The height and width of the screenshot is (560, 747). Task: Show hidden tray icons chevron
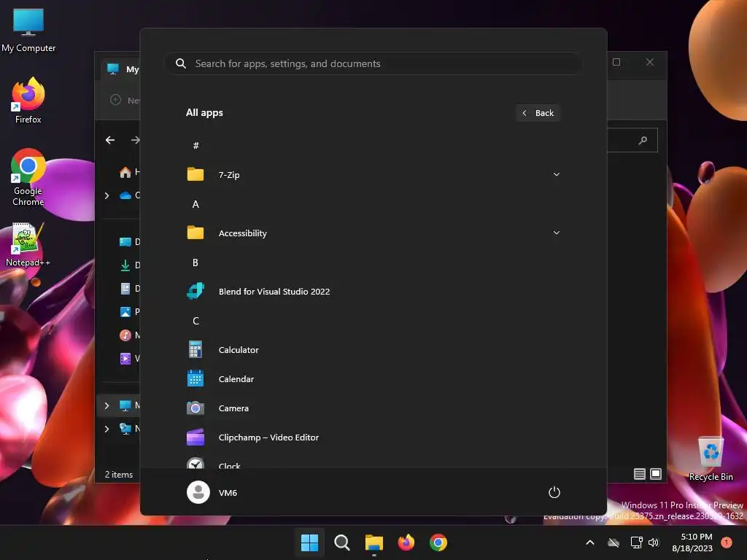click(589, 542)
